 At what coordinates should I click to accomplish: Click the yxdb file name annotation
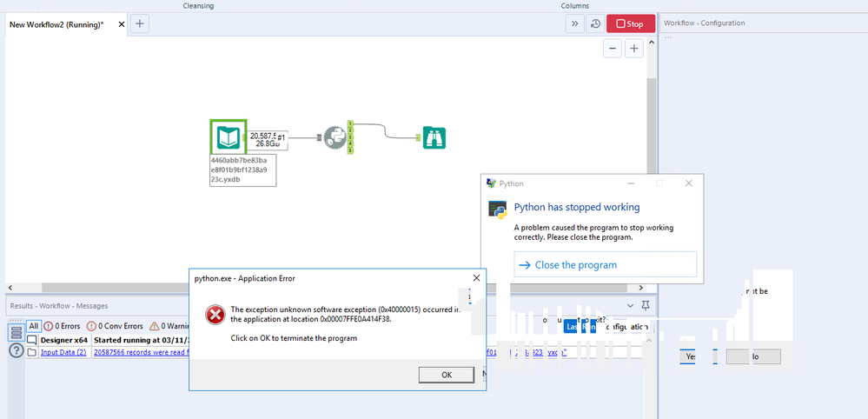[242, 170]
